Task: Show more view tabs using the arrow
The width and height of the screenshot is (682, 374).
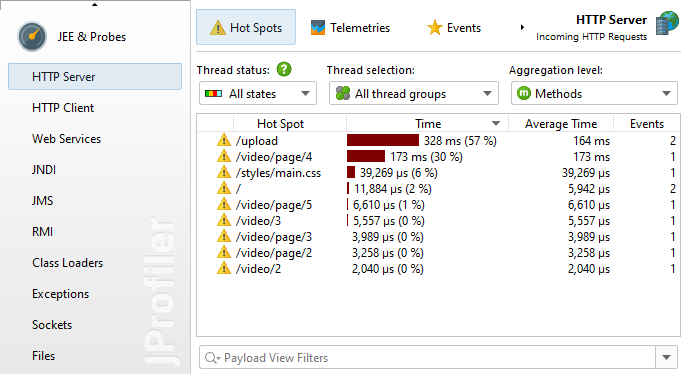Action: [522, 27]
